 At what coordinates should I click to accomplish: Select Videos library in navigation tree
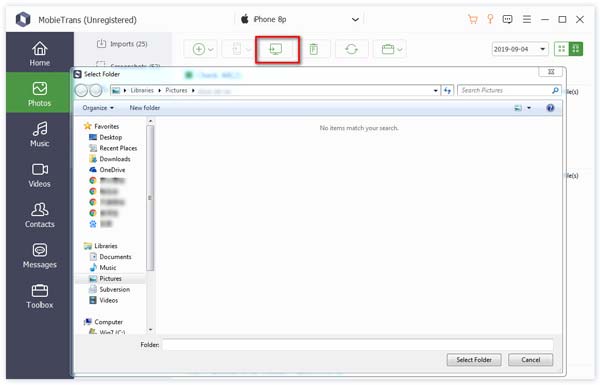click(x=104, y=300)
